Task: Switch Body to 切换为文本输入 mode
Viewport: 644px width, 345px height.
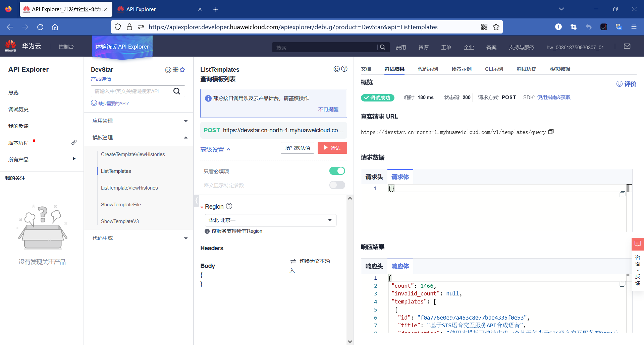Action: click(310, 265)
